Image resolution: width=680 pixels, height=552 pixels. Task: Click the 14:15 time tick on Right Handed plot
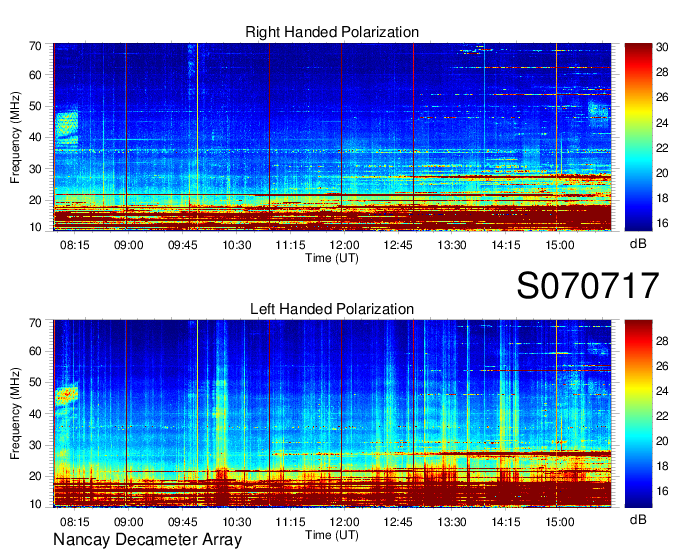point(506,245)
